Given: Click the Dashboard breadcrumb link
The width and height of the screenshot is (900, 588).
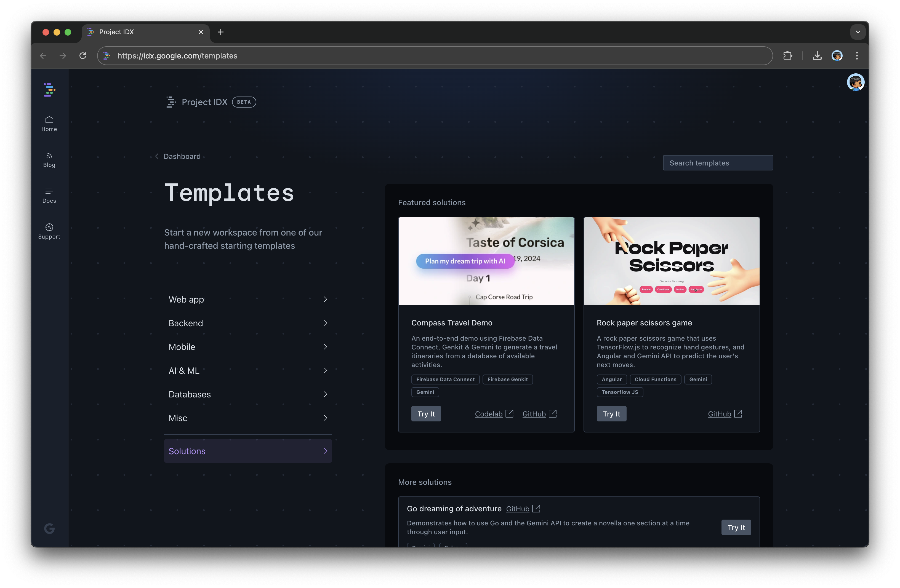Looking at the screenshot, I should click(x=182, y=156).
